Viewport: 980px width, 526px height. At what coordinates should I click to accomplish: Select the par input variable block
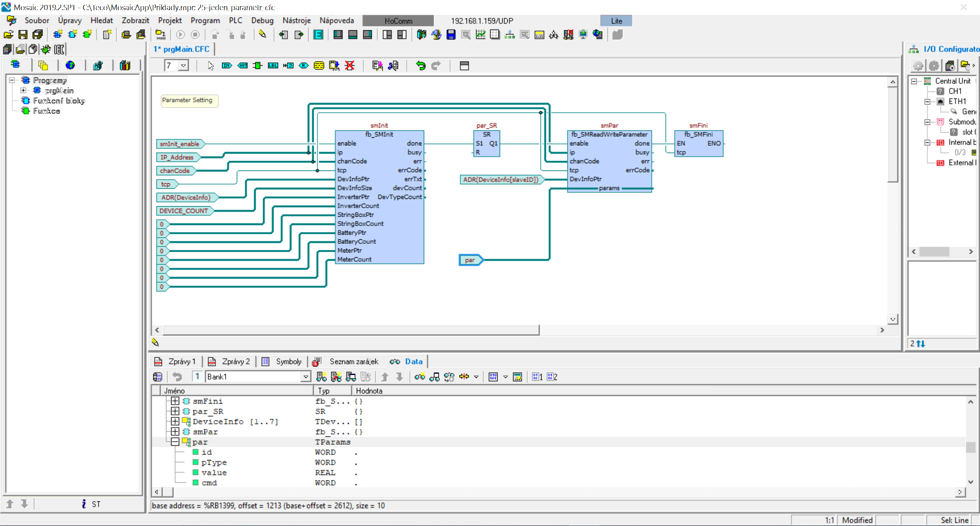pyautogui.click(x=471, y=260)
